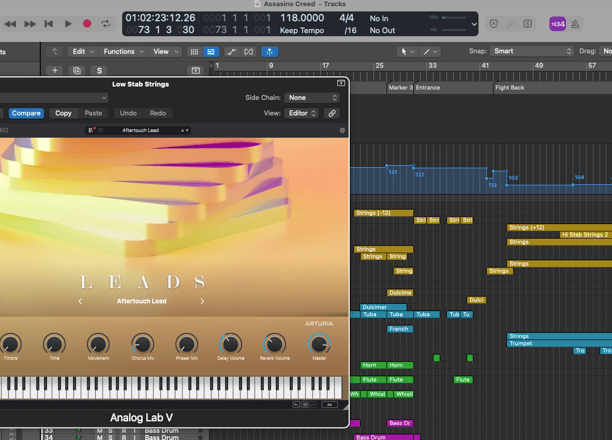The width and height of the screenshot is (612, 440).
Task: Start playback with the Play button
Action: coord(68,24)
